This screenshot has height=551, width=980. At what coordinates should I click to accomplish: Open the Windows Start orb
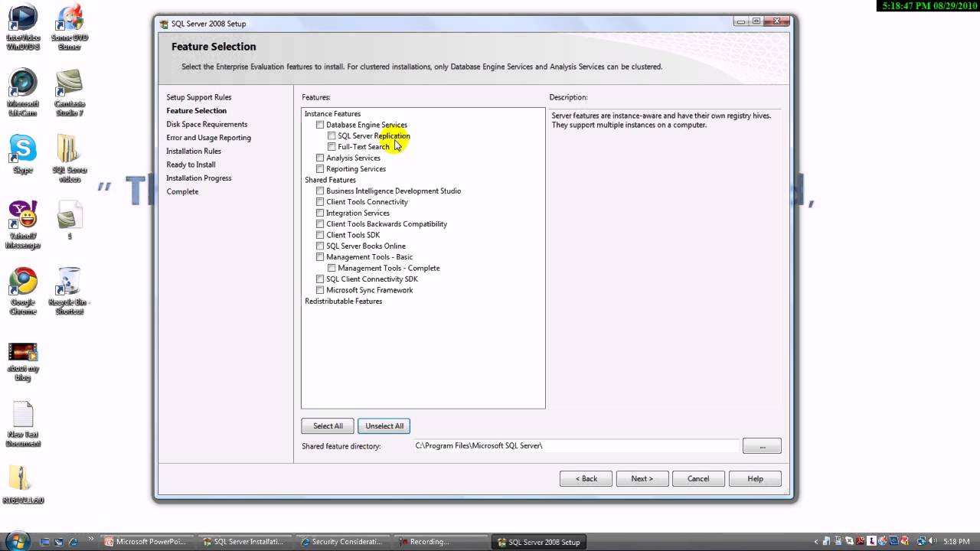[16, 541]
